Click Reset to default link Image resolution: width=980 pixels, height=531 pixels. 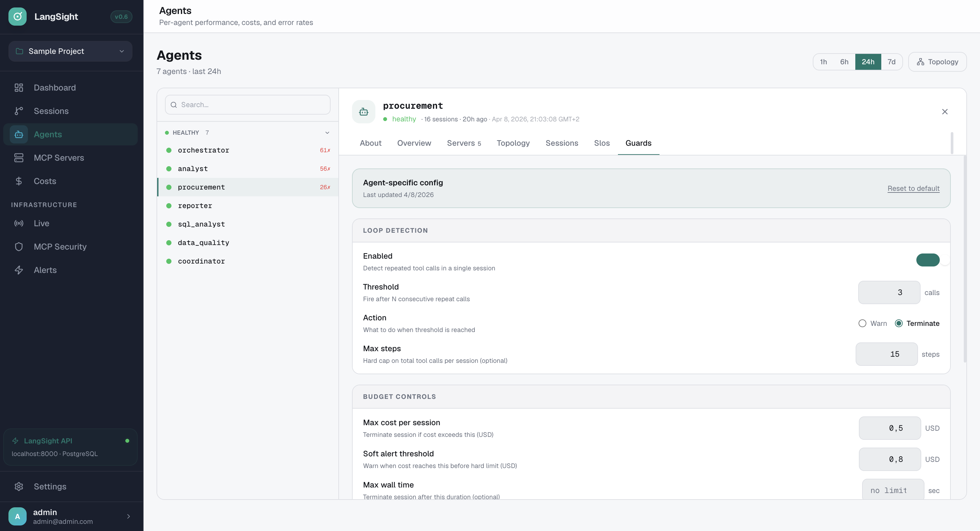pos(913,188)
